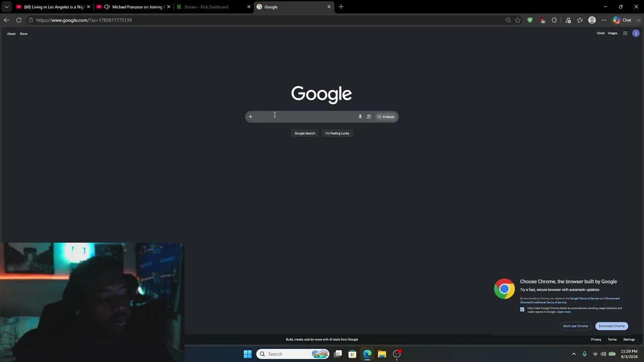Open the Favorites list
This screenshot has width=644, height=362.
(x=580, y=20)
